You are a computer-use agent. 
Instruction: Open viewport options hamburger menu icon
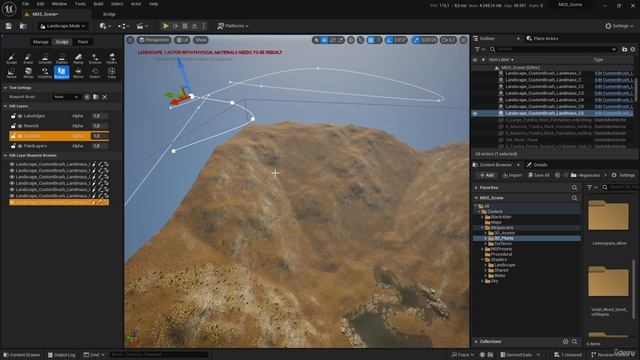click(x=130, y=40)
